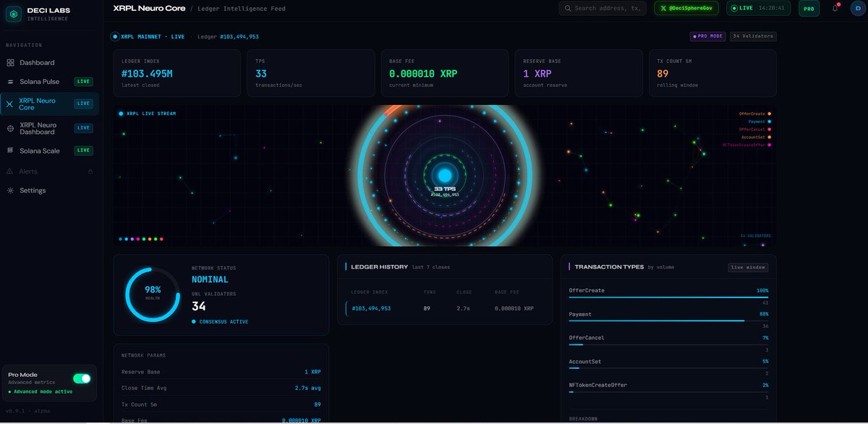The width and height of the screenshot is (868, 424).
Task: Click the 34 VALIDATORS label in live stream
Action: [755, 236]
